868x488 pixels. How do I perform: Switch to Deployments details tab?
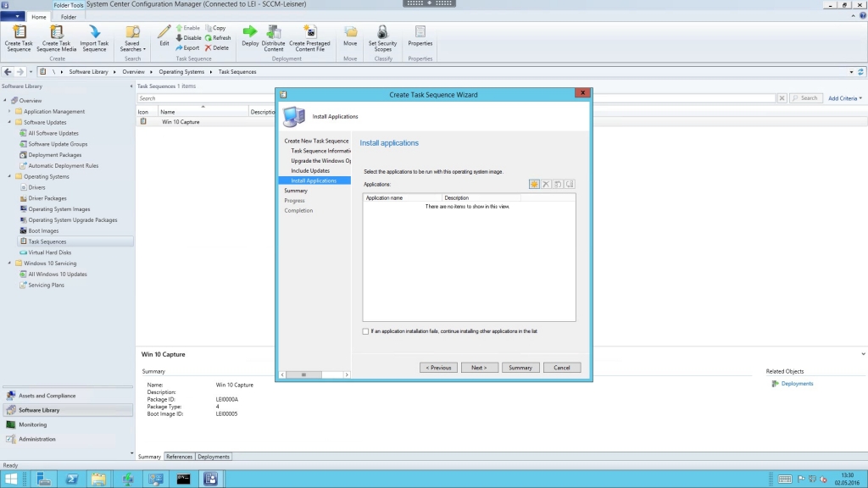[x=214, y=457]
